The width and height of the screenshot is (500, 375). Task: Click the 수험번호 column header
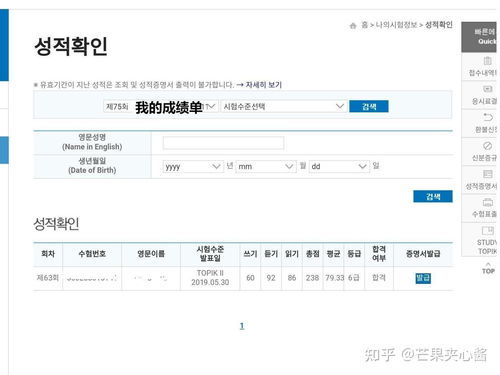pyautogui.click(x=92, y=254)
